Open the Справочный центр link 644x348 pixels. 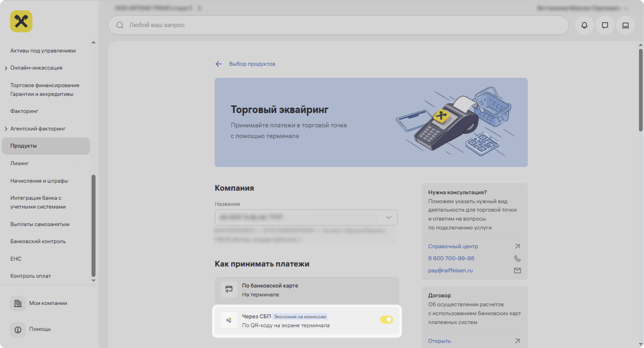(453, 246)
